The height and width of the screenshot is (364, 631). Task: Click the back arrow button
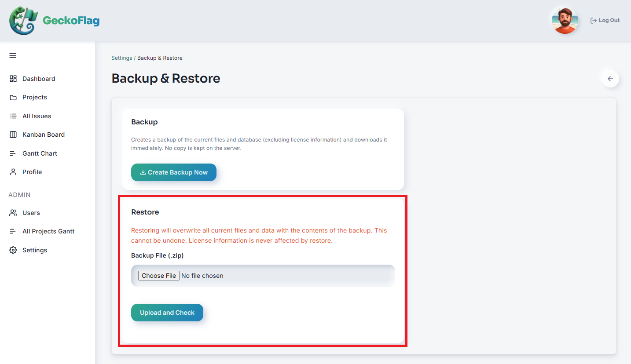610,79
